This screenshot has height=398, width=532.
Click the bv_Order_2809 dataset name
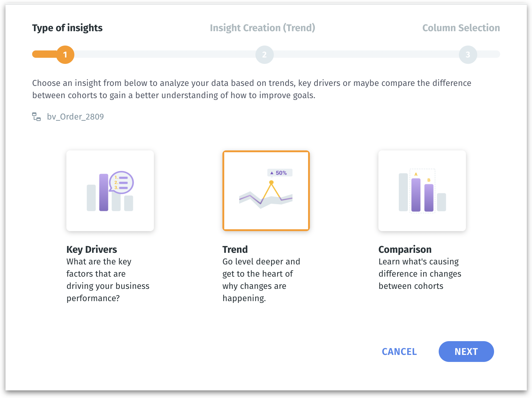tap(75, 117)
